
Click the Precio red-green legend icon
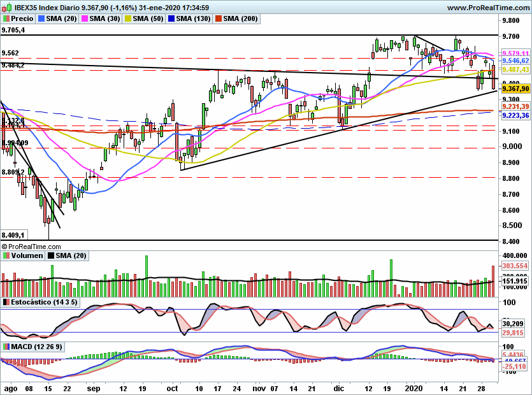click(6, 19)
